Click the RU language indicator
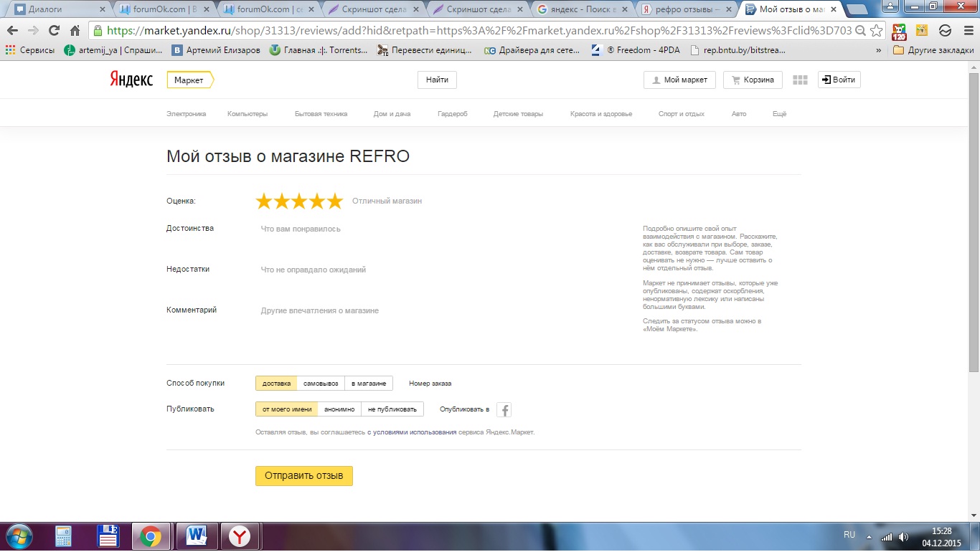 849,535
